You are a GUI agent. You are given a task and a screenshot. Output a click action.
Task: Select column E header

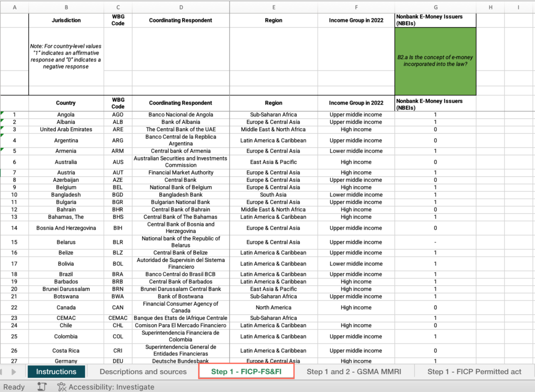pos(274,7)
